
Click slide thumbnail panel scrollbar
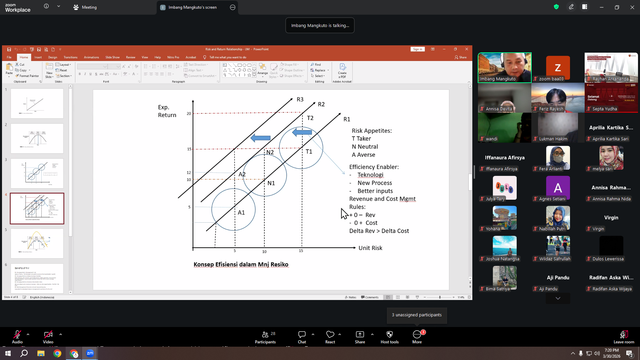coord(70,163)
